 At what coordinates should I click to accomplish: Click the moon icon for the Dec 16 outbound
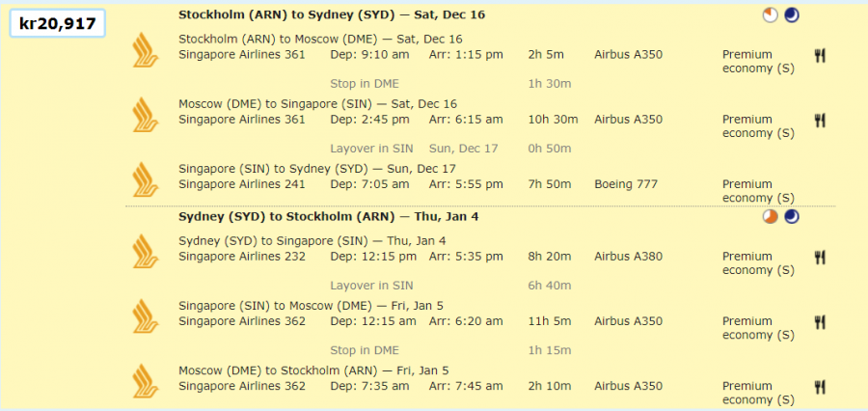pyautogui.click(x=792, y=14)
